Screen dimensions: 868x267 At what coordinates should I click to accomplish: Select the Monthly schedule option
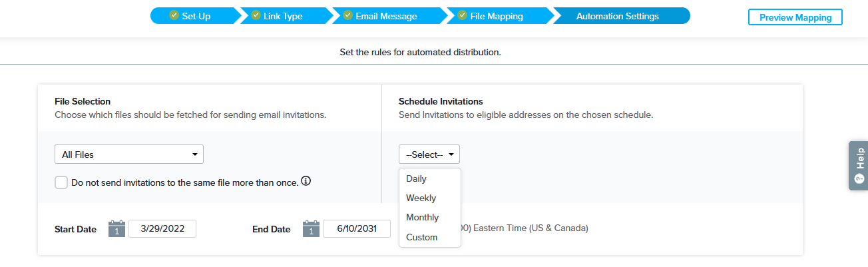pos(422,217)
